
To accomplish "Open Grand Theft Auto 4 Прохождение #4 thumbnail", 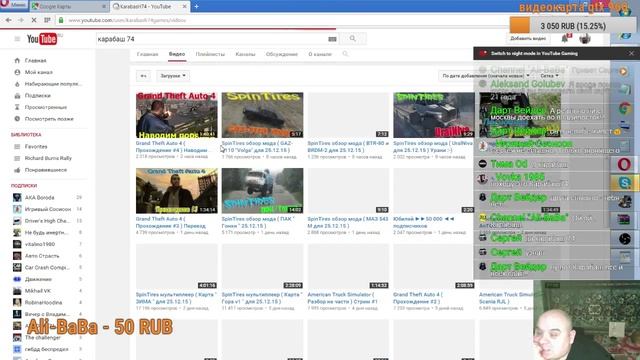I will click(x=177, y=115).
